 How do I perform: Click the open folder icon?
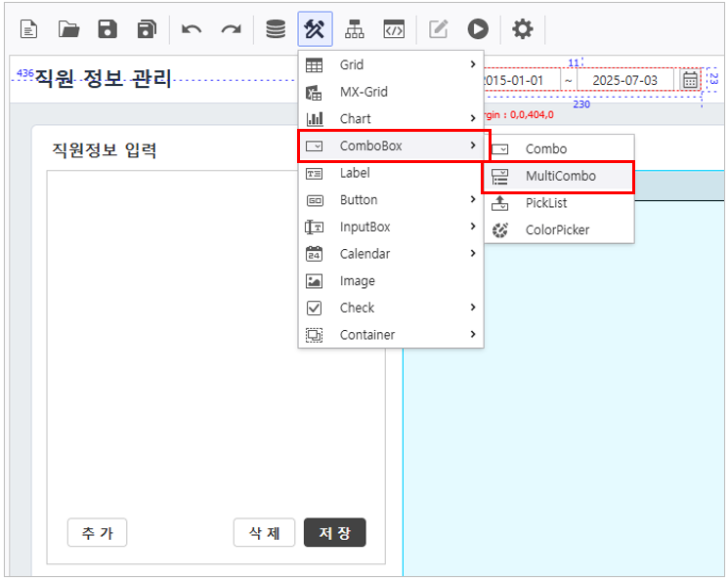tap(68, 29)
